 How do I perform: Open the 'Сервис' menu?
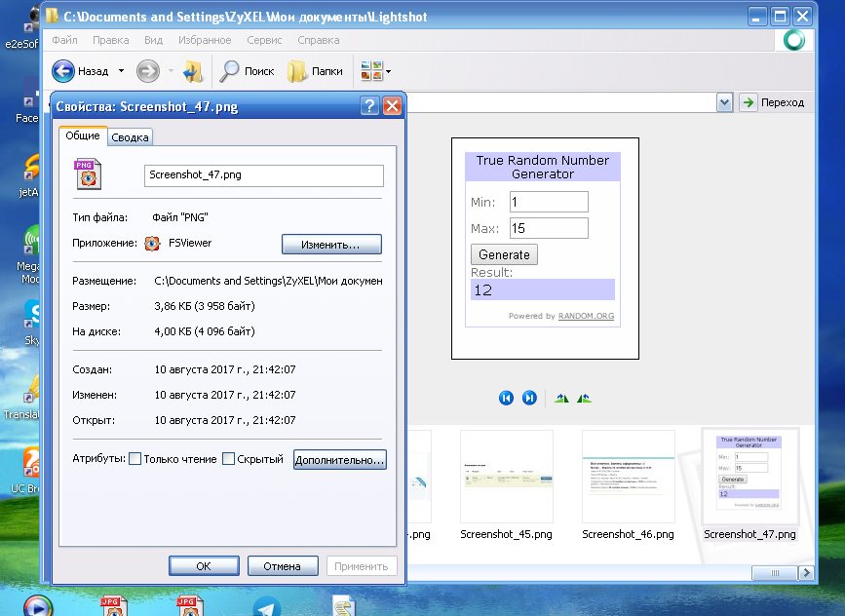point(264,40)
